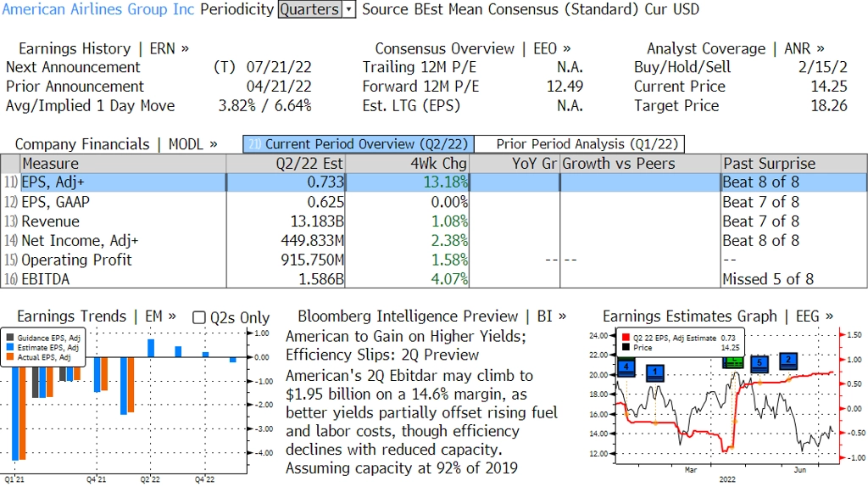Image resolution: width=868 pixels, height=487 pixels.
Task: Click Forward 12M P/E value 12.49
Action: click(x=565, y=87)
